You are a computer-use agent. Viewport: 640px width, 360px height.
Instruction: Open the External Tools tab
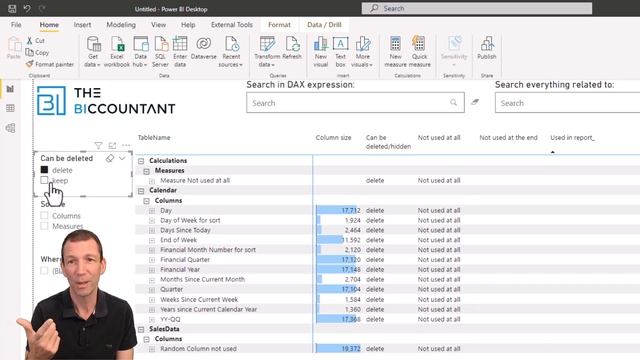coord(232,25)
